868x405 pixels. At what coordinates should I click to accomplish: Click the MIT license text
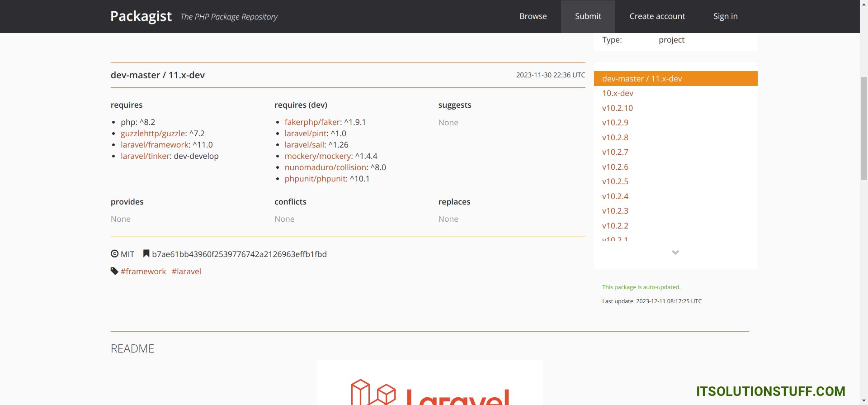click(127, 254)
